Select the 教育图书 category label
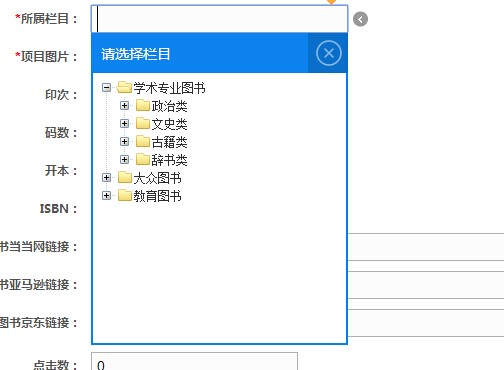 [157, 196]
